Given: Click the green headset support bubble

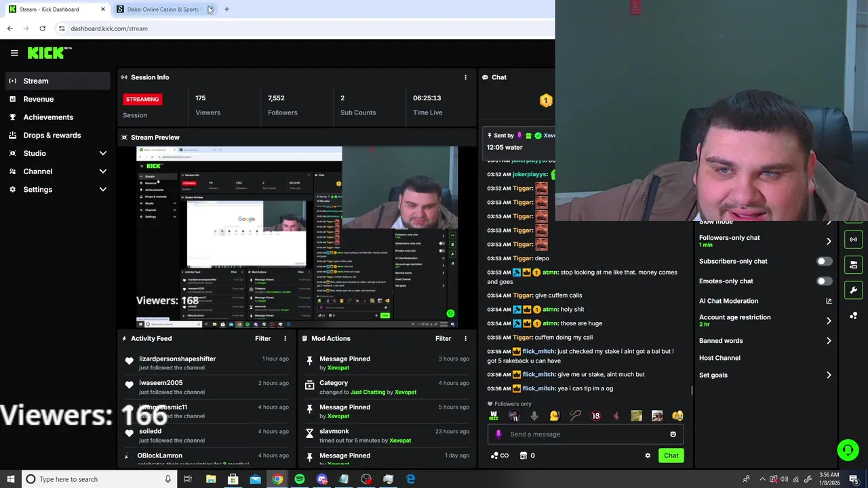Looking at the screenshot, I should tap(848, 449).
